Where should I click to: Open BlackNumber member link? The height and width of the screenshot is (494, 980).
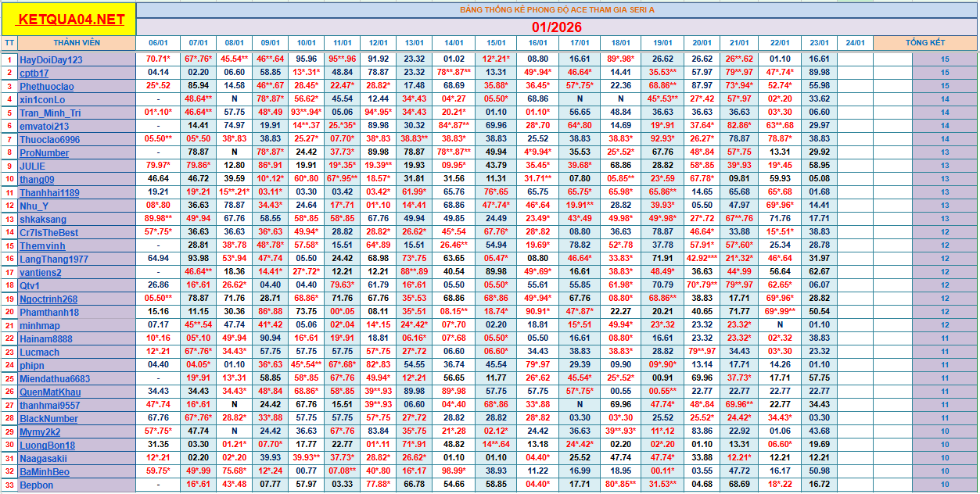pos(48,419)
